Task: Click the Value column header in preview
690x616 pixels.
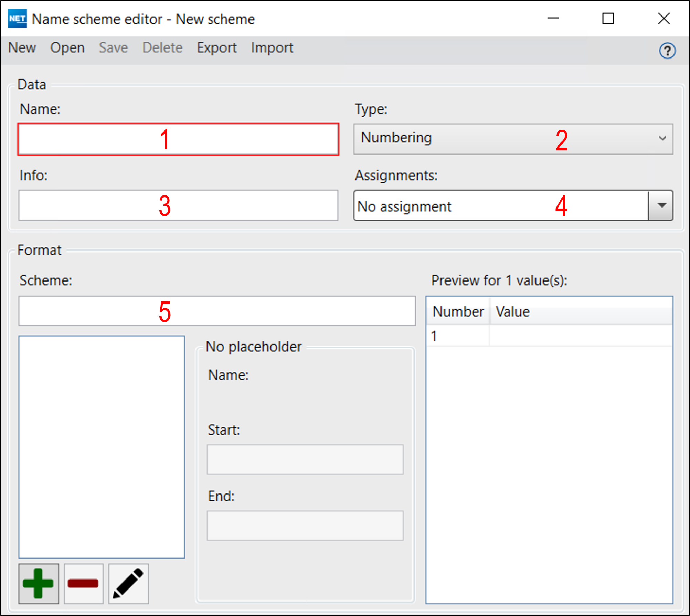Action: (x=581, y=311)
